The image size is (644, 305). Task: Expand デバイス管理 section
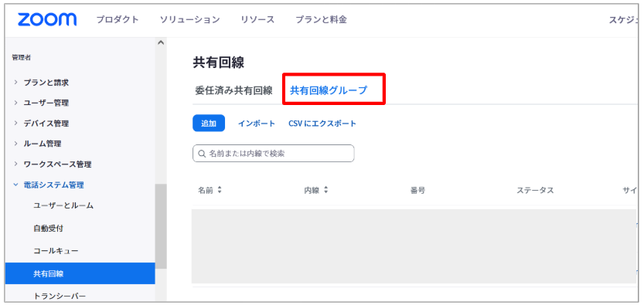point(16,124)
